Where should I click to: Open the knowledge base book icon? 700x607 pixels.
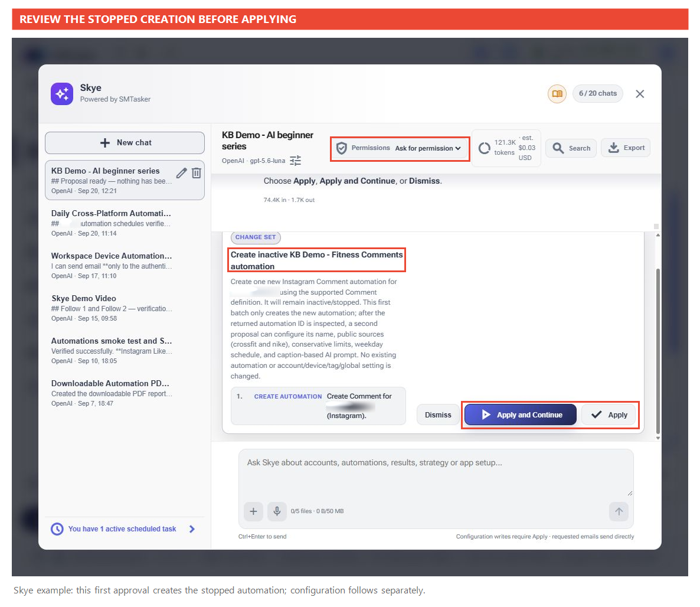[557, 94]
